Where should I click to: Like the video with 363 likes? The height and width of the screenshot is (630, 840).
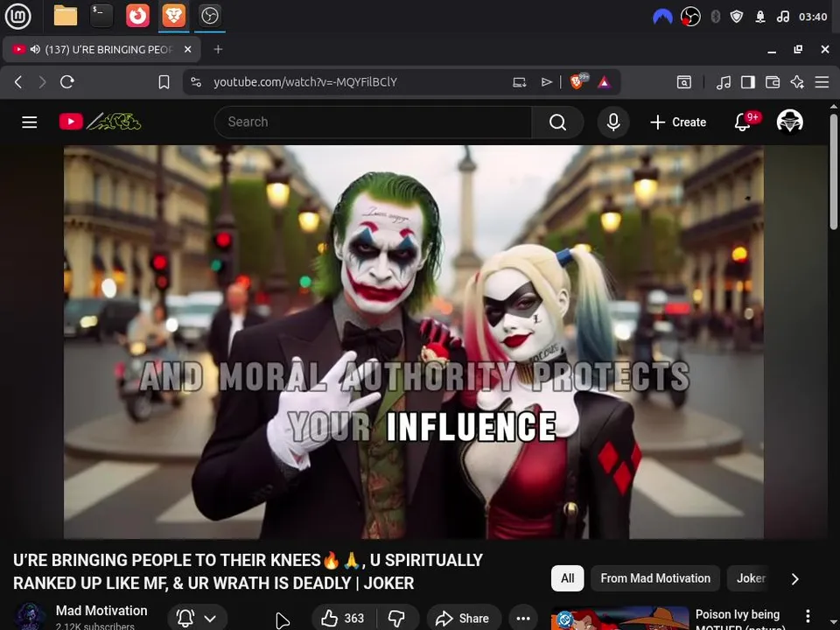pos(343,619)
